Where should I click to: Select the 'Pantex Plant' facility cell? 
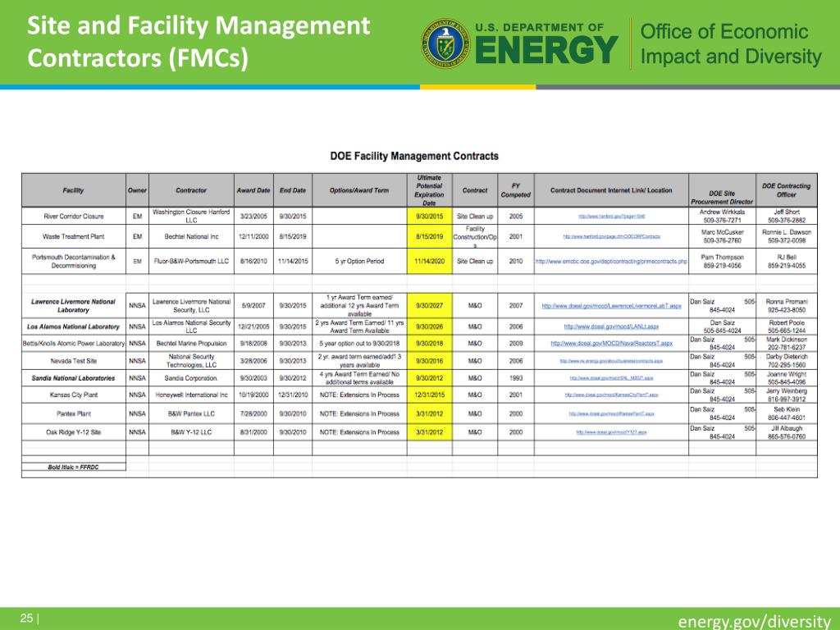click(73, 413)
